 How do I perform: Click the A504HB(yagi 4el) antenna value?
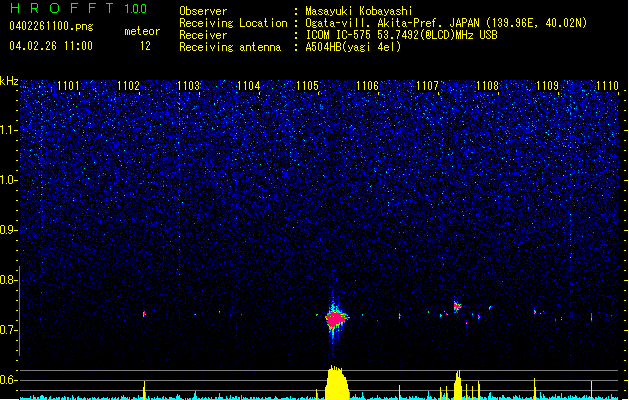(x=353, y=47)
